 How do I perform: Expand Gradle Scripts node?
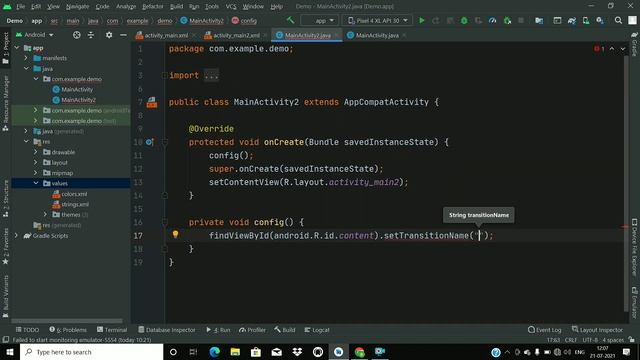point(17,235)
